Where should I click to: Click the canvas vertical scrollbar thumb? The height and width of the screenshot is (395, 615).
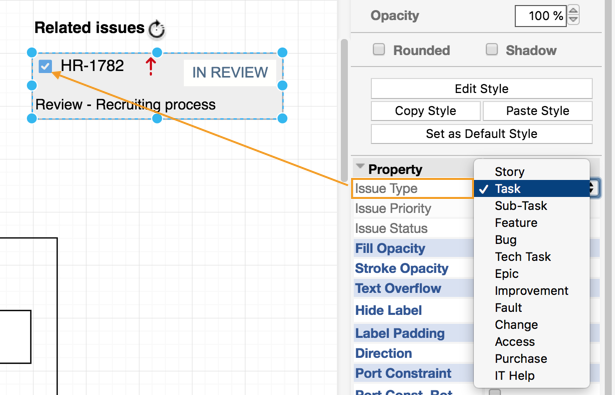click(344, 111)
